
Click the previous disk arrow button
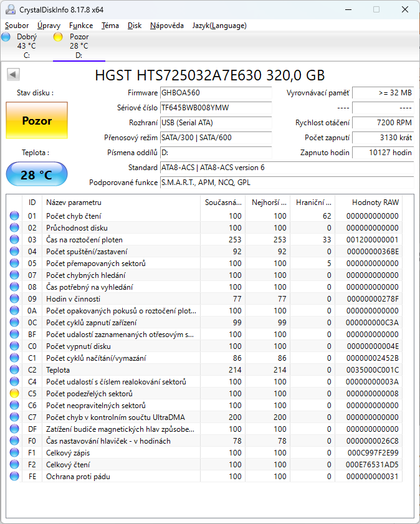tap(13, 74)
